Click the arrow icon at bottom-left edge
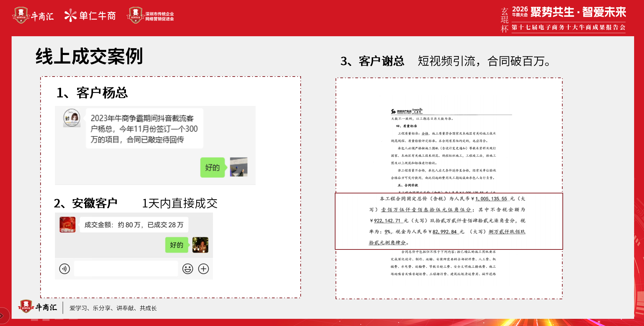Viewport: 644px width, 326px height. click(x=2, y=315)
